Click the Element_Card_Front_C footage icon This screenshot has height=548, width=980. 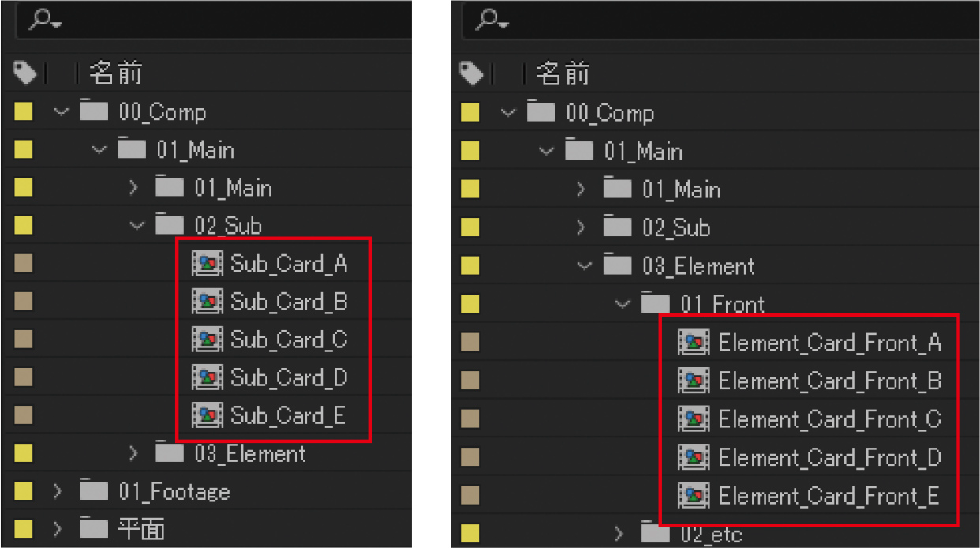point(693,419)
